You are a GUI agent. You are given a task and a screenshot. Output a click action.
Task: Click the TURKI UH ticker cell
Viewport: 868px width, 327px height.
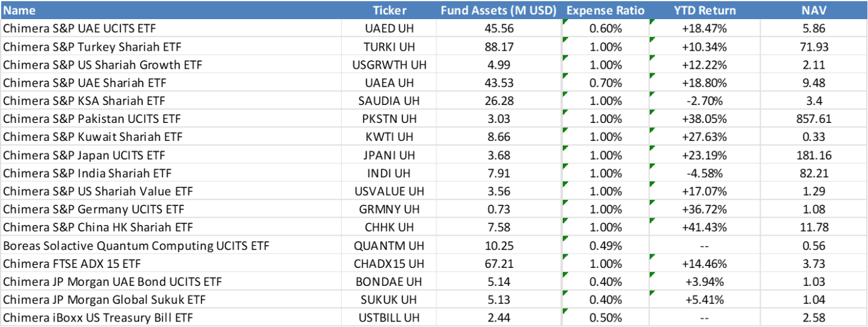tap(389, 47)
